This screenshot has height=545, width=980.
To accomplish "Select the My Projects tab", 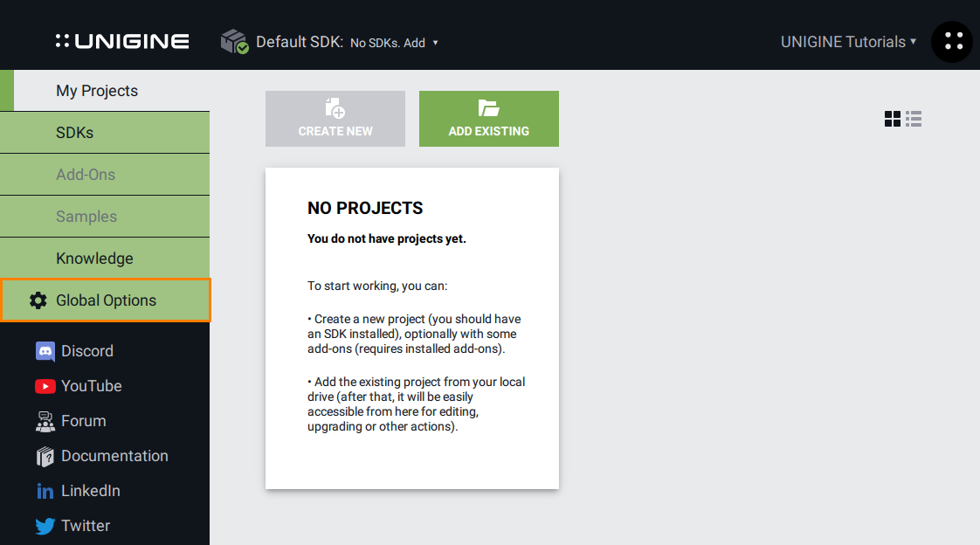I will (x=97, y=91).
